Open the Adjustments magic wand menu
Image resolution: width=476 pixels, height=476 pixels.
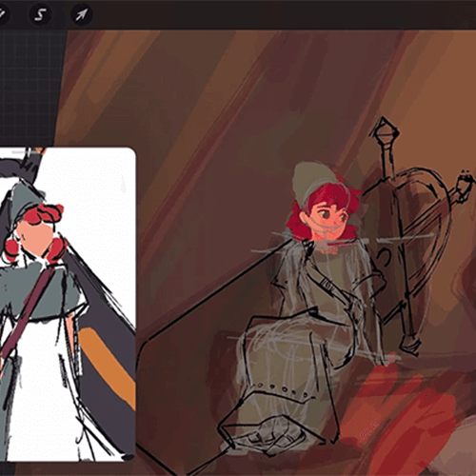pos(3,14)
